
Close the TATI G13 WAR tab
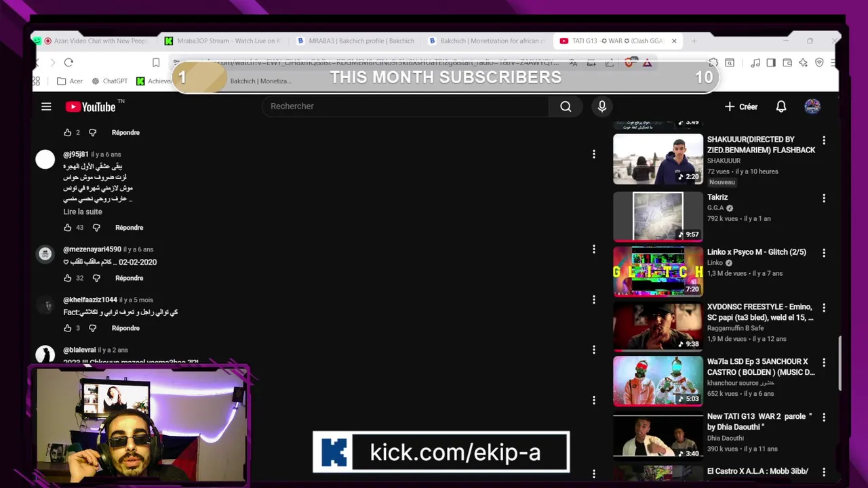point(674,41)
